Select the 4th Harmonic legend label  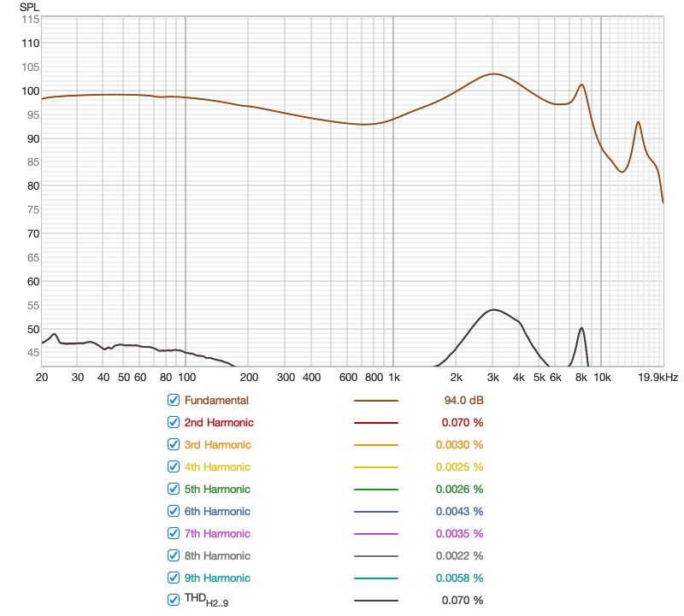click(217, 466)
